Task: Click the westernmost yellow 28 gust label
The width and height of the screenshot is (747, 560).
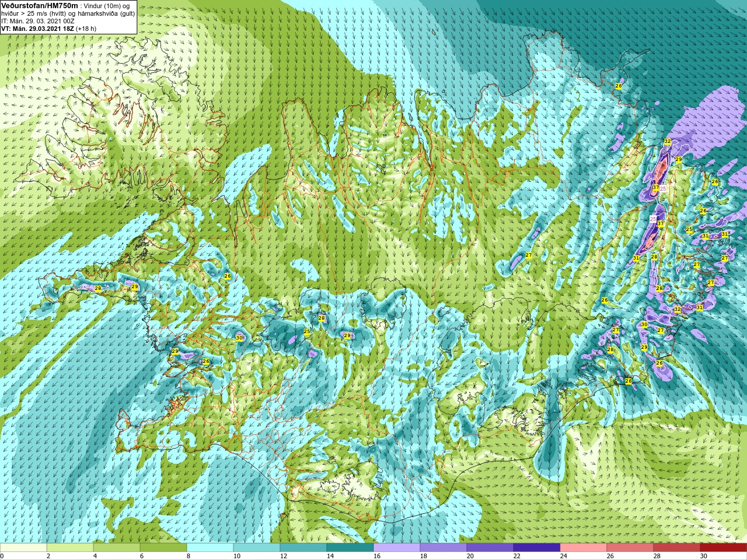Action: [x=97, y=288]
